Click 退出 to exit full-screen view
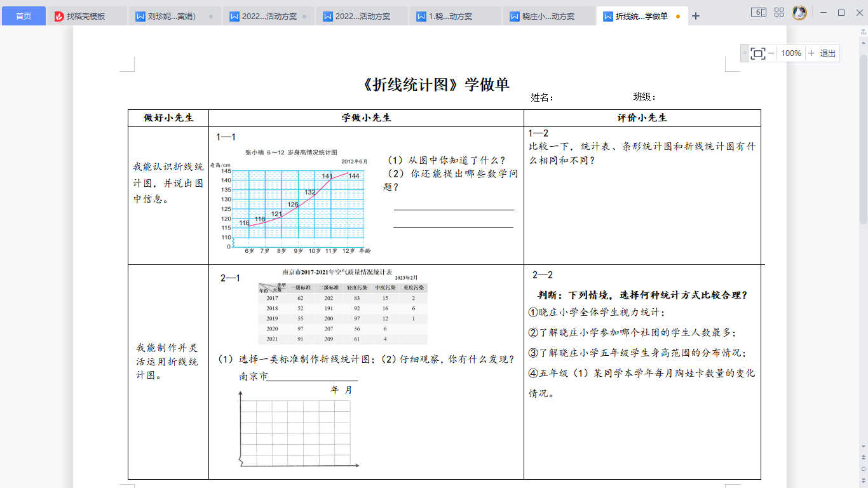 coord(828,53)
